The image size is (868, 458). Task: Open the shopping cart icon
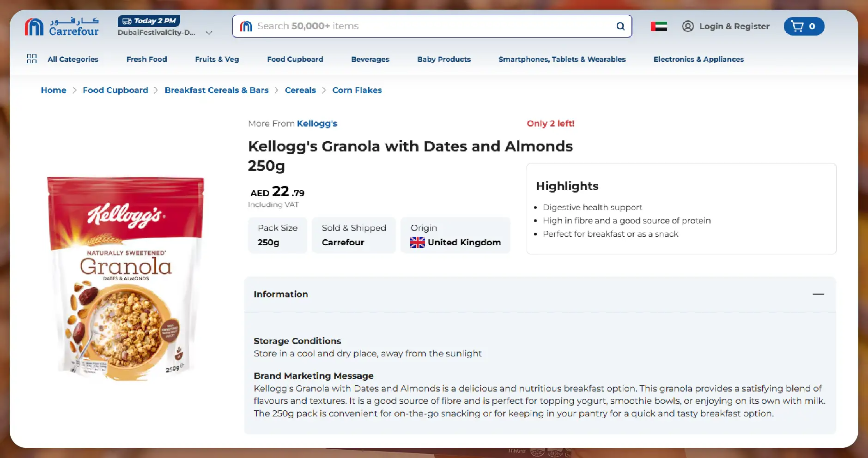(798, 26)
